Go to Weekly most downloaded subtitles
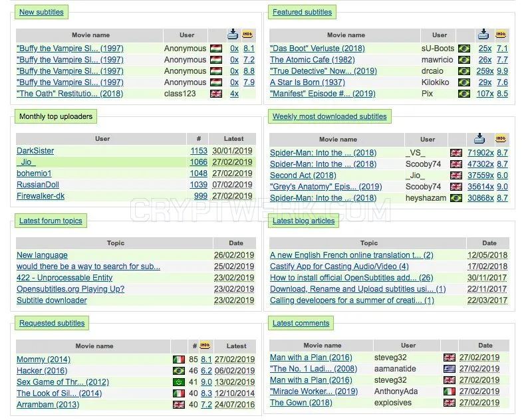This screenshot has width=522, height=420. click(330, 116)
